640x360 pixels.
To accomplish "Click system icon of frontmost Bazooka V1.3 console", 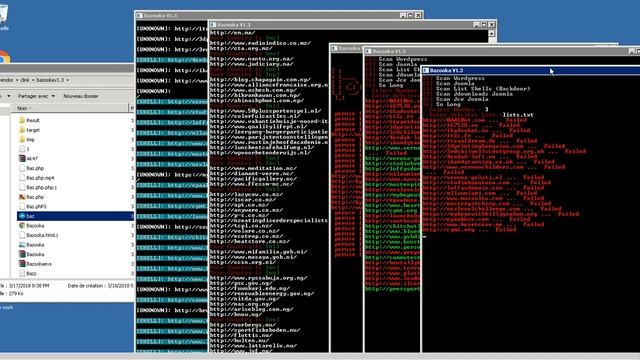I will coord(426,71).
